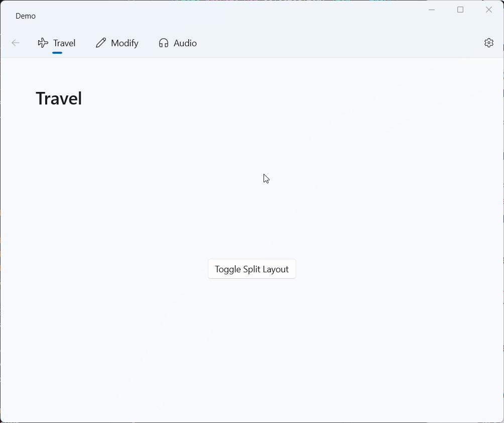Viewport: 504px width, 423px height.
Task: Click the Travel page heading
Action: [x=59, y=98]
